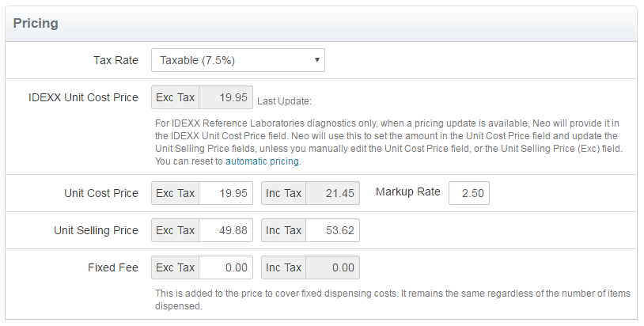Screen dimensions: 644x326
Task: Click the IDEXX Unit Cost Price value field
Action: pyautogui.click(x=226, y=98)
